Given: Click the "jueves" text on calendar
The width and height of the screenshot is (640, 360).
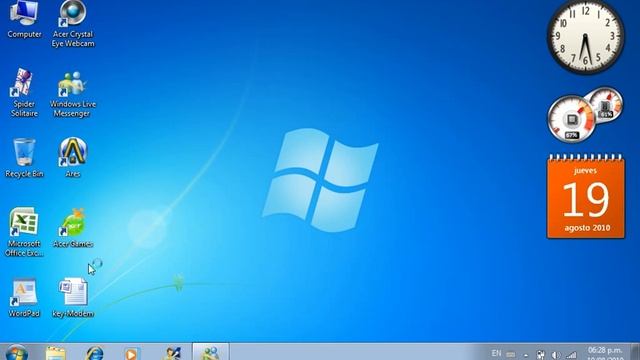Looking at the screenshot, I should coord(585,171).
